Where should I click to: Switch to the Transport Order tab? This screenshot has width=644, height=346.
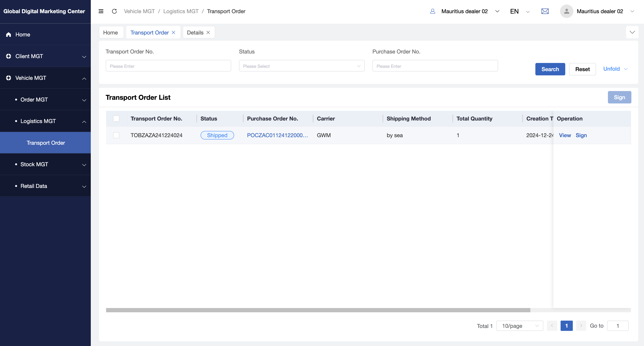(x=150, y=33)
